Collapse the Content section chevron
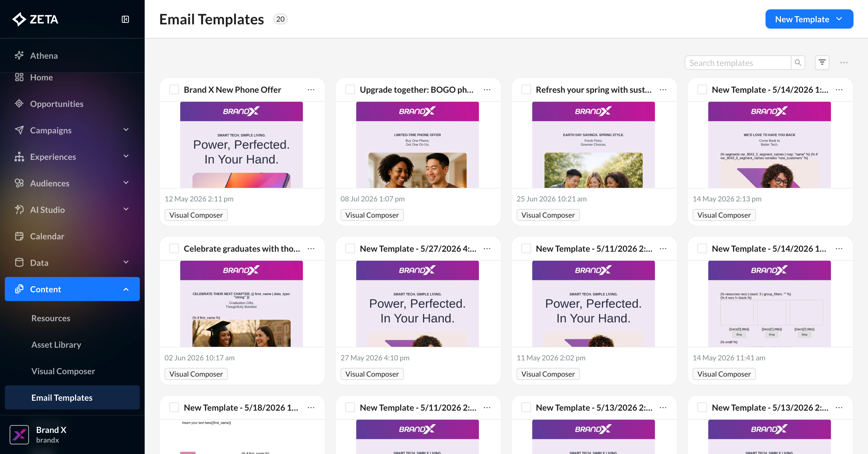This screenshot has width=868, height=454. (x=126, y=289)
